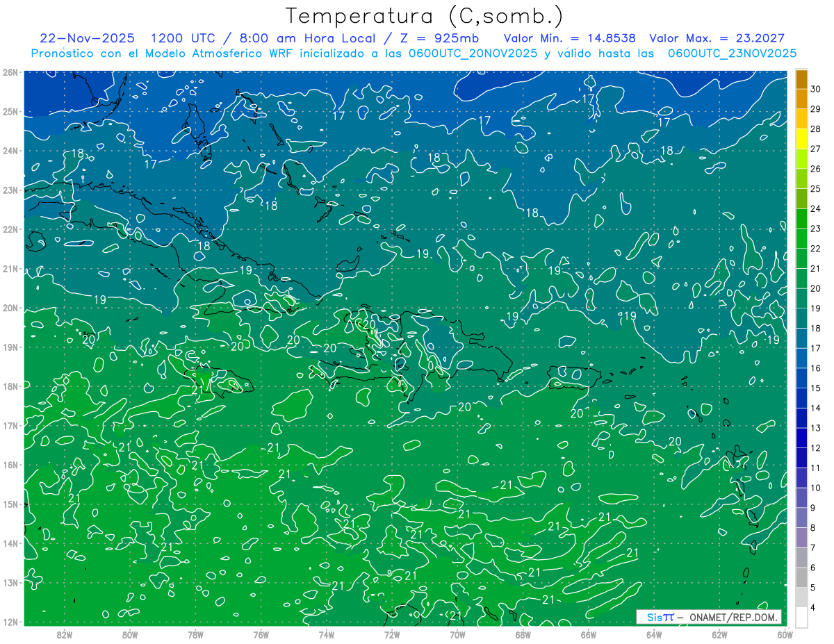Click the 70W longitude axis label
This screenshot has width=834, height=644.
coord(457,634)
